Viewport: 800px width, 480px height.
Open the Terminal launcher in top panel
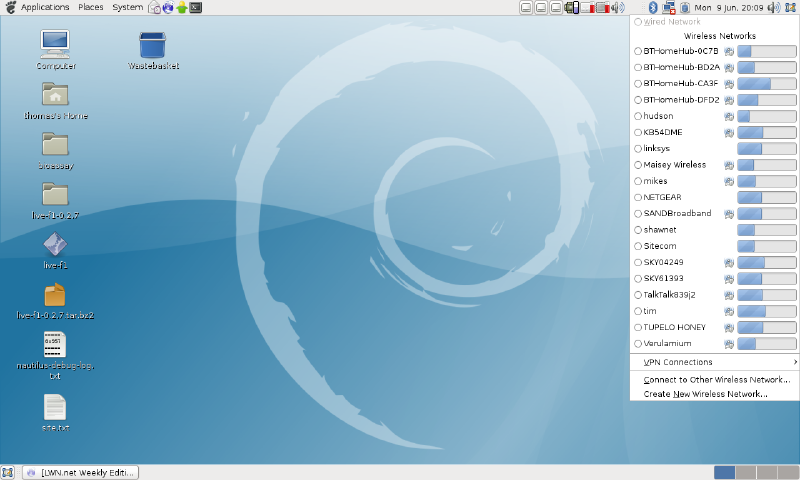[196, 8]
